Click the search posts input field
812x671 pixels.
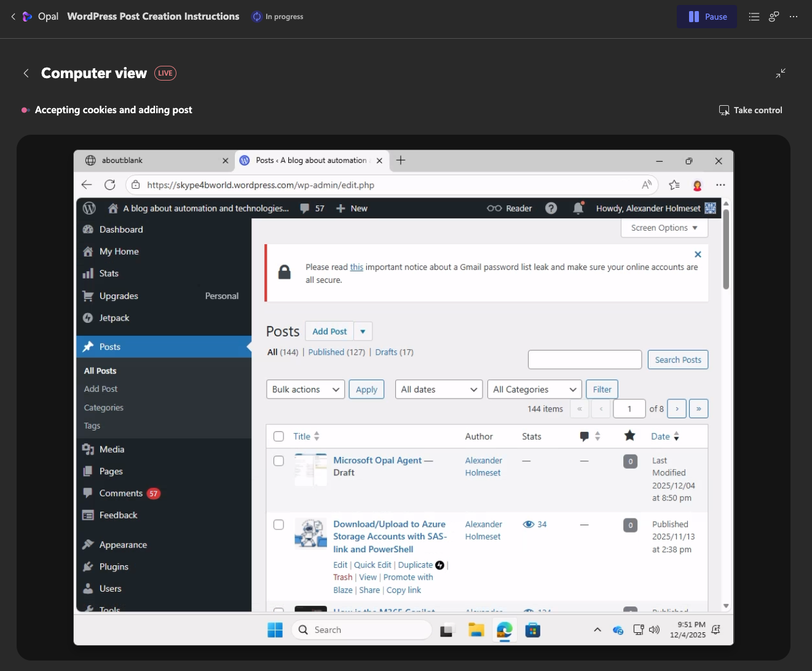pyautogui.click(x=585, y=360)
